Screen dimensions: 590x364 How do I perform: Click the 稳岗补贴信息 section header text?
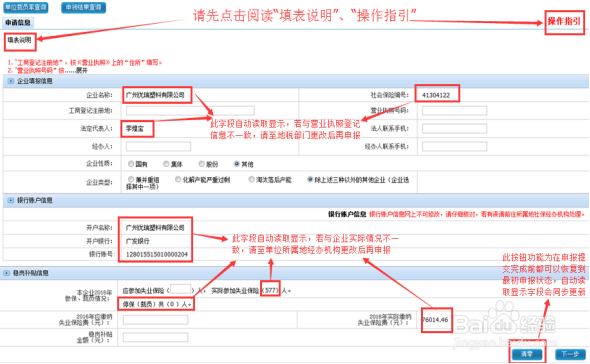pos(30,273)
